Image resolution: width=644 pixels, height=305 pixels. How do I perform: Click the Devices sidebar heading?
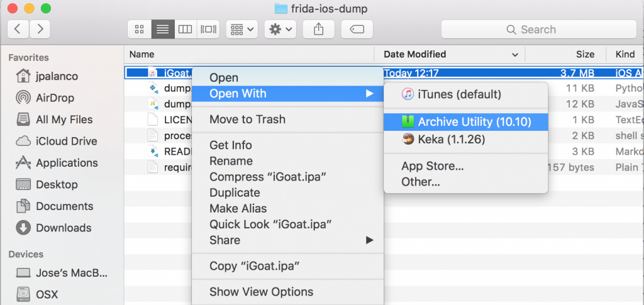pos(25,255)
